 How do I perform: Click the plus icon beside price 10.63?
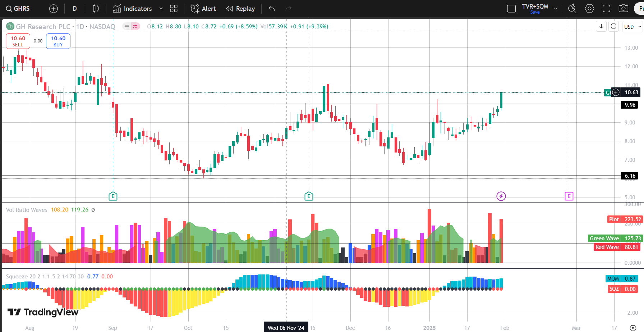coord(616,92)
